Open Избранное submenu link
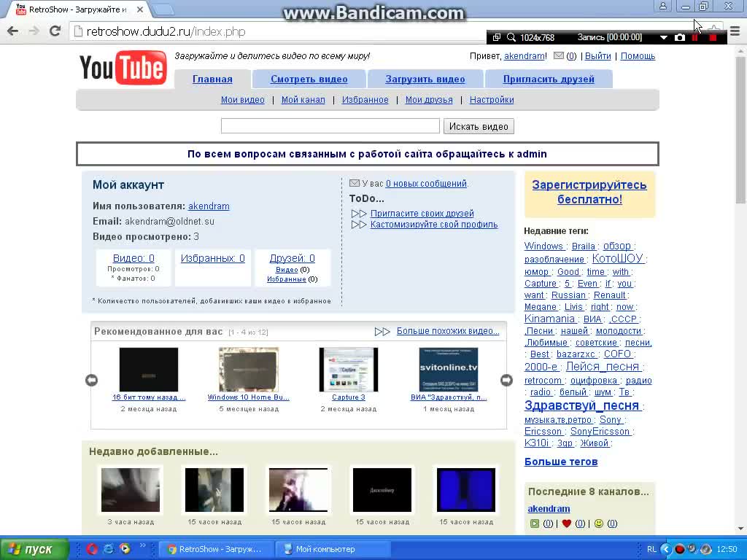Image resolution: width=747 pixels, height=560 pixels. point(365,99)
